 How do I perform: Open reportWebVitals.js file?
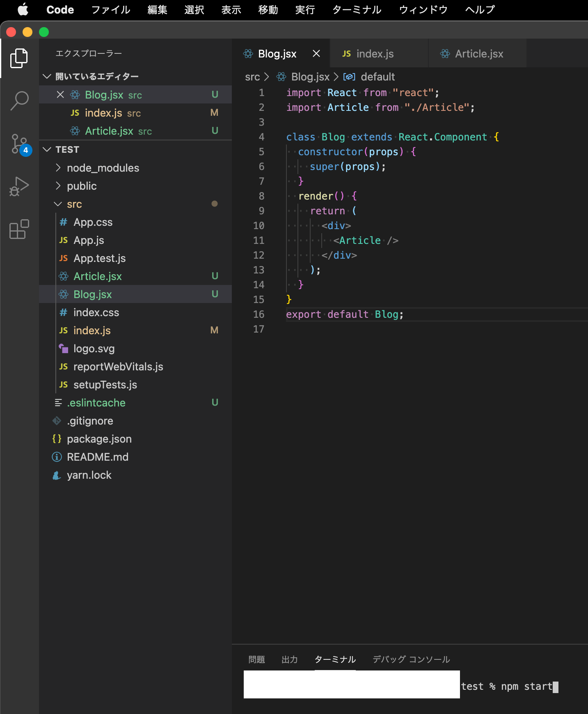[x=135, y=367]
